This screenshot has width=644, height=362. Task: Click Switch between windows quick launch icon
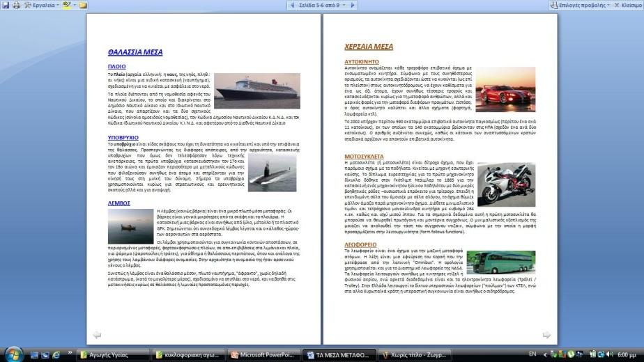[45, 354]
